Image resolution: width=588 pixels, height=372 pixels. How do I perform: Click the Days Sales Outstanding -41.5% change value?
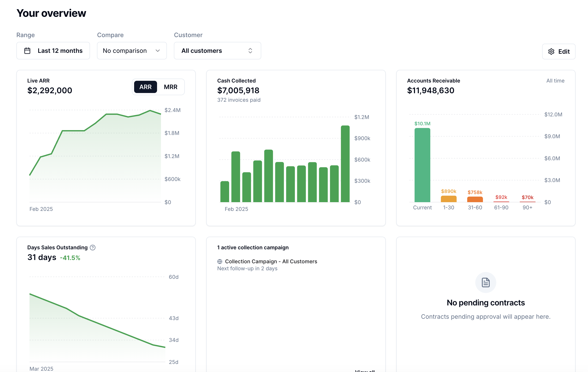[x=70, y=258]
